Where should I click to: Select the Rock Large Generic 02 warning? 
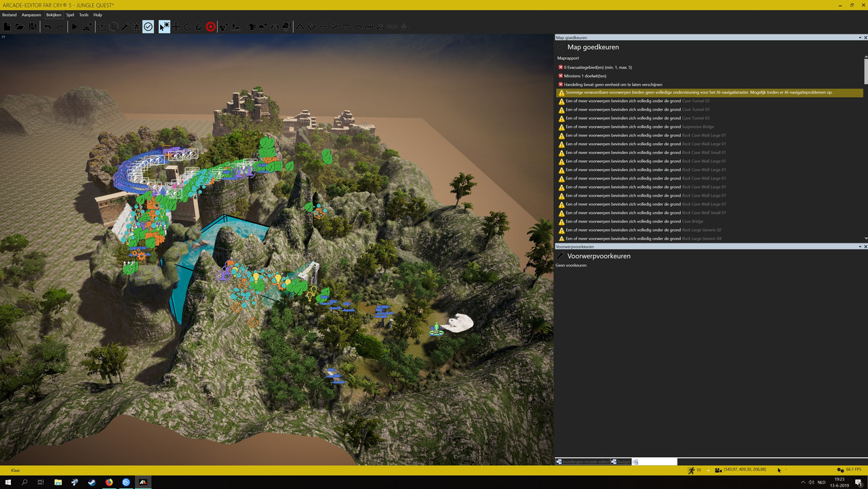pyautogui.click(x=709, y=230)
